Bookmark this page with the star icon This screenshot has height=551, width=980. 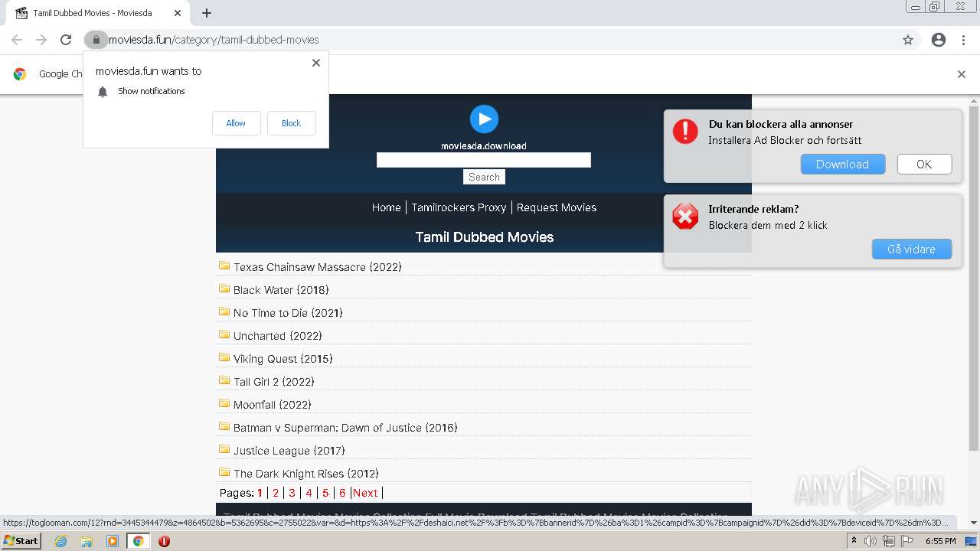908,40
